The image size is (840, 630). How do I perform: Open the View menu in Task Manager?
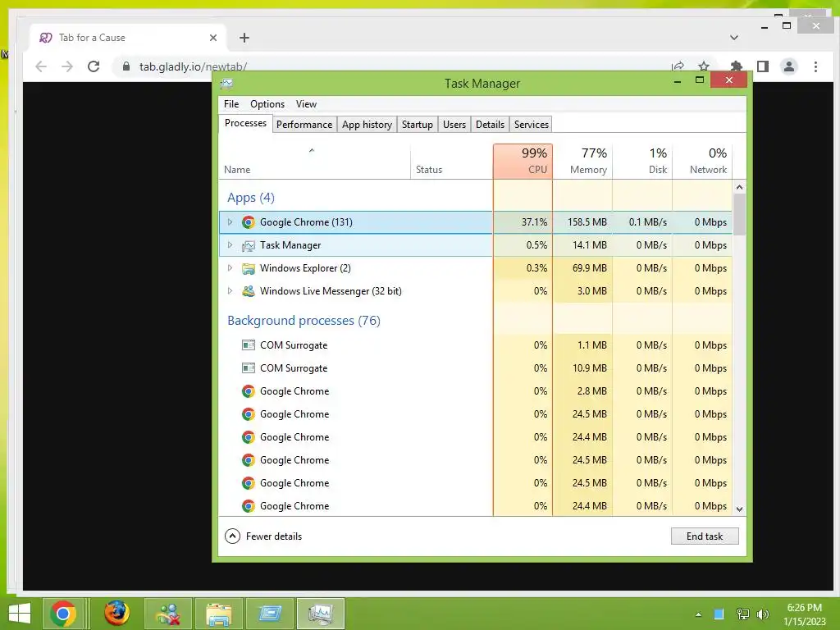(x=306, y=104)
